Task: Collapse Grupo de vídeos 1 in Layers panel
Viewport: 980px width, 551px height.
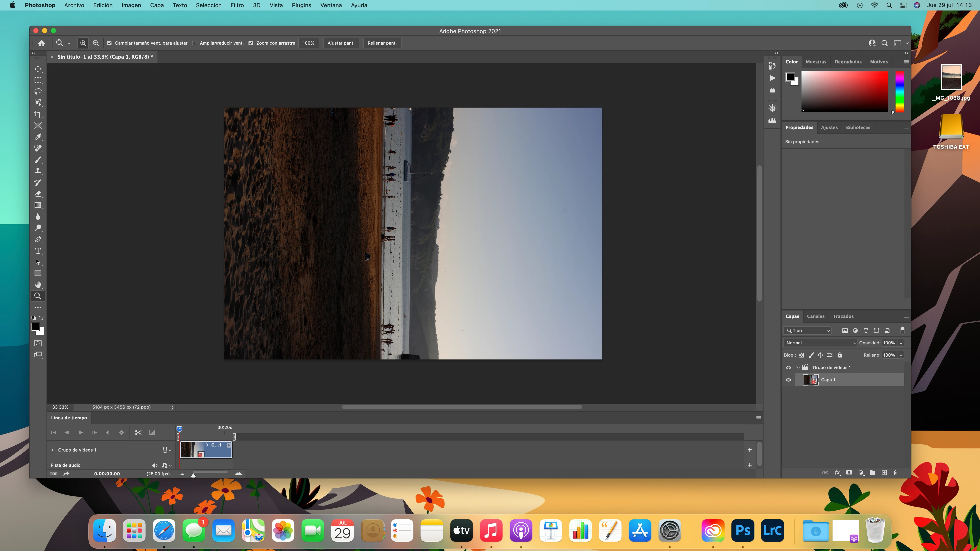Action: point(798,367)
